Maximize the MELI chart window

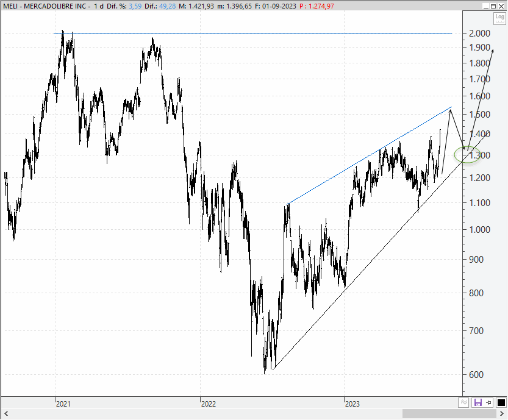(x=493, y=6)
